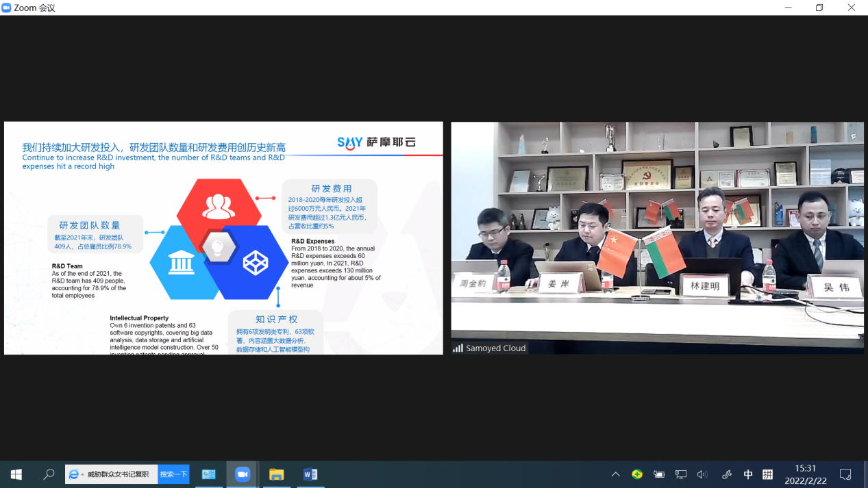Close the Zoom meeting window
Viewport: 868px width, 488px height.
pos(852,8)
